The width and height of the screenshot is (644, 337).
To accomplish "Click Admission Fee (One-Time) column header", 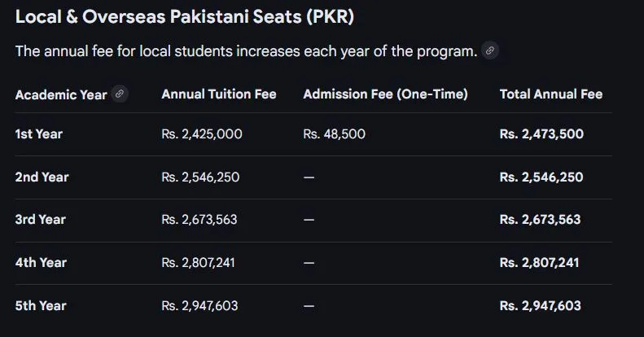I will click(385, 94).
